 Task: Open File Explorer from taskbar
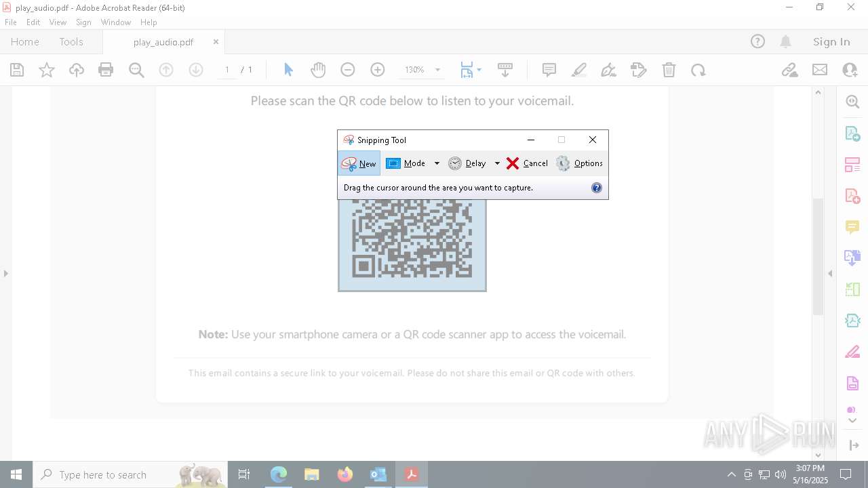(312, 474)
